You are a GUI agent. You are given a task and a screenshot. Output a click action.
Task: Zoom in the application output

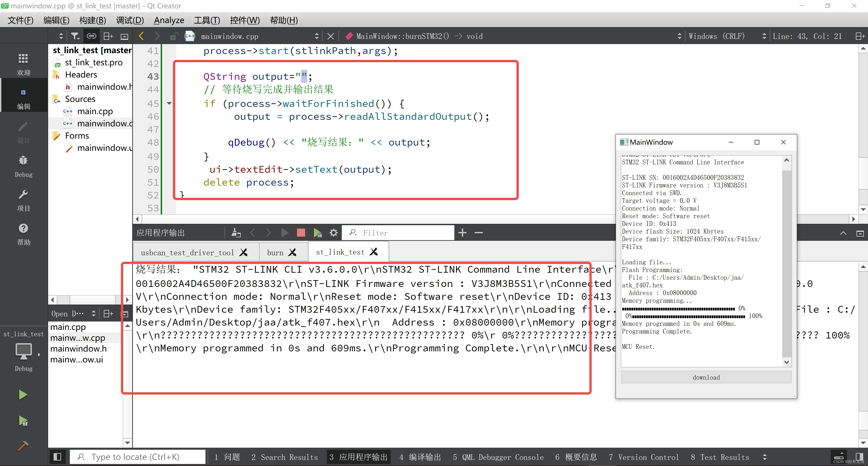(462, 232)
